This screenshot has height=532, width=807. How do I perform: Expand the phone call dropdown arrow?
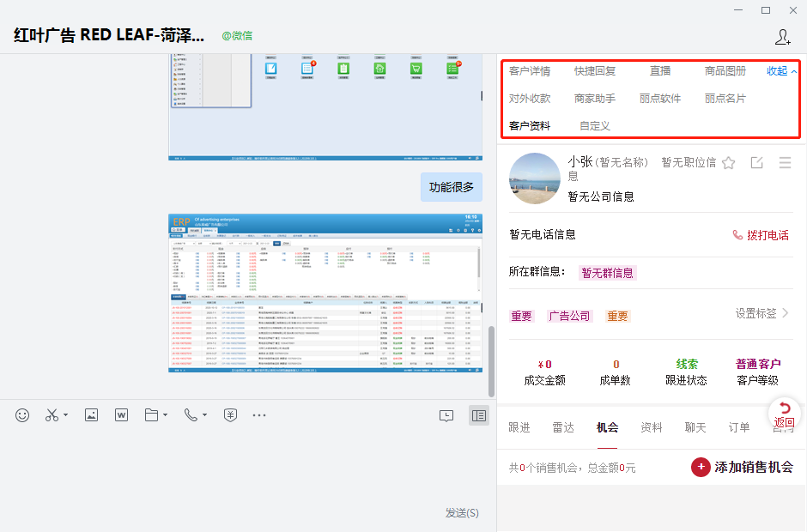pyautogui.click(x=205, y=414)
